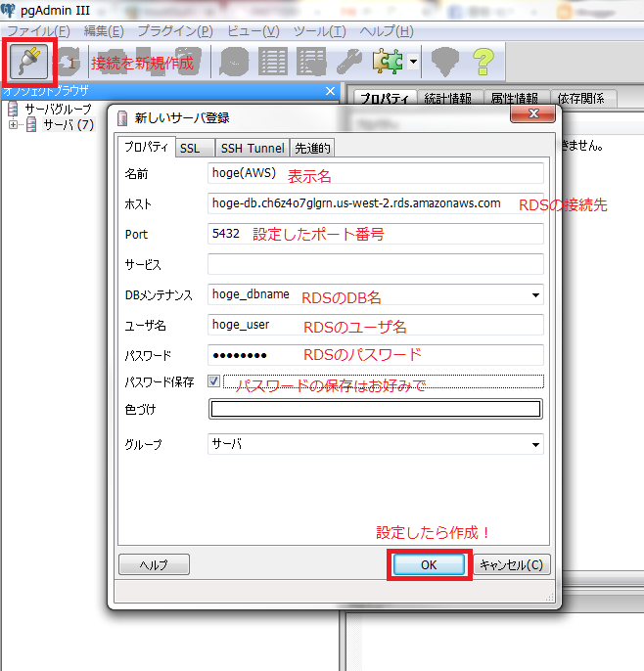Viewport: 644px width, 671px height.
Task: Click the pgAdmin elephant icon in title bar
Action: click(8, 10)
